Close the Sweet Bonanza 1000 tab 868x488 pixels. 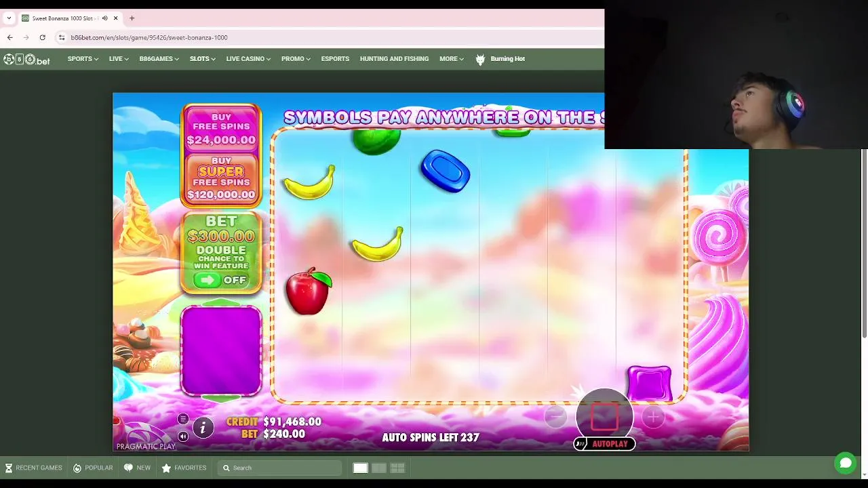[116, 18]
